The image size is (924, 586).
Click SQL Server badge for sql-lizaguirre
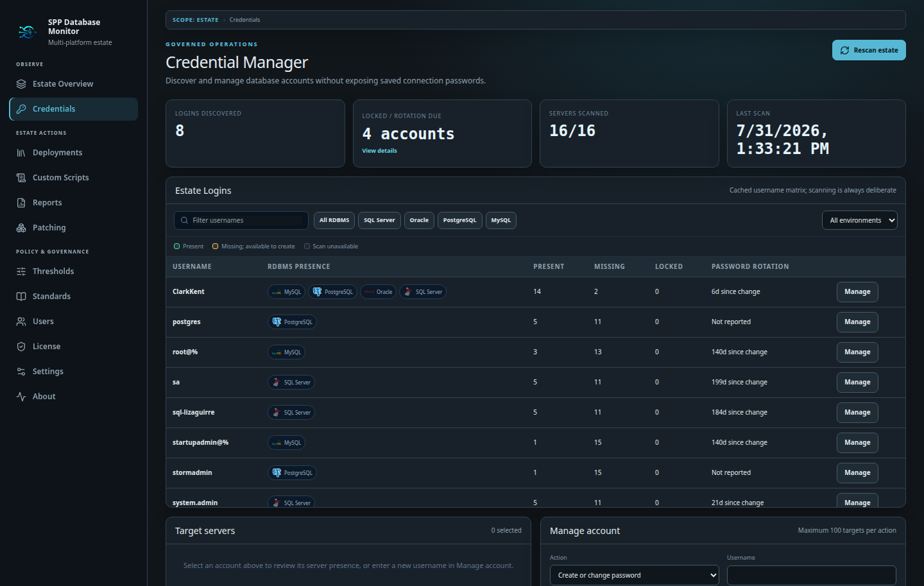point(291,413)
